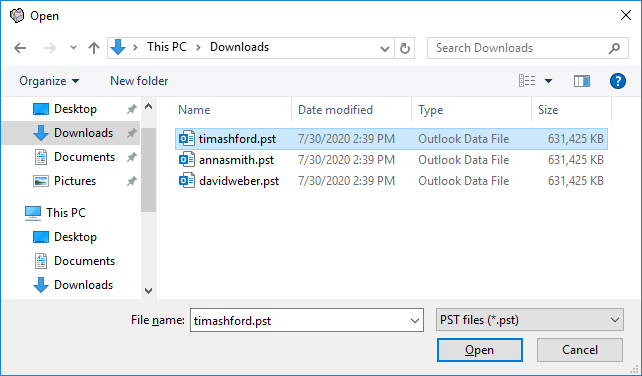Select Pictures in quick access
642x376 pixels.
click(75, 181)
